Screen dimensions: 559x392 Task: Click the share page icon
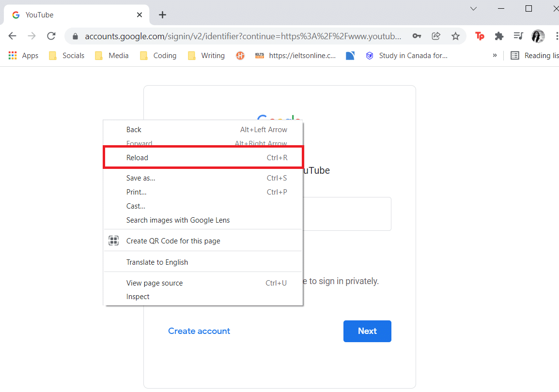click(436, 36)
